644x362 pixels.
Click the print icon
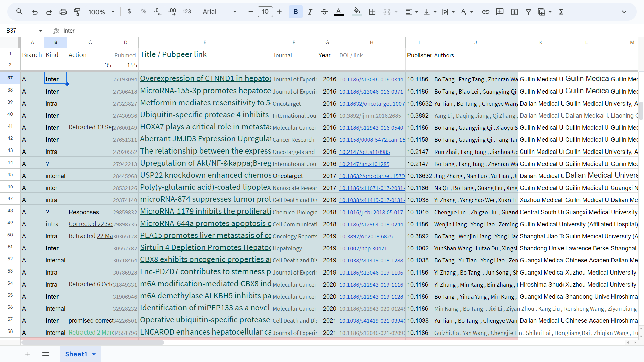click(63, 12)
